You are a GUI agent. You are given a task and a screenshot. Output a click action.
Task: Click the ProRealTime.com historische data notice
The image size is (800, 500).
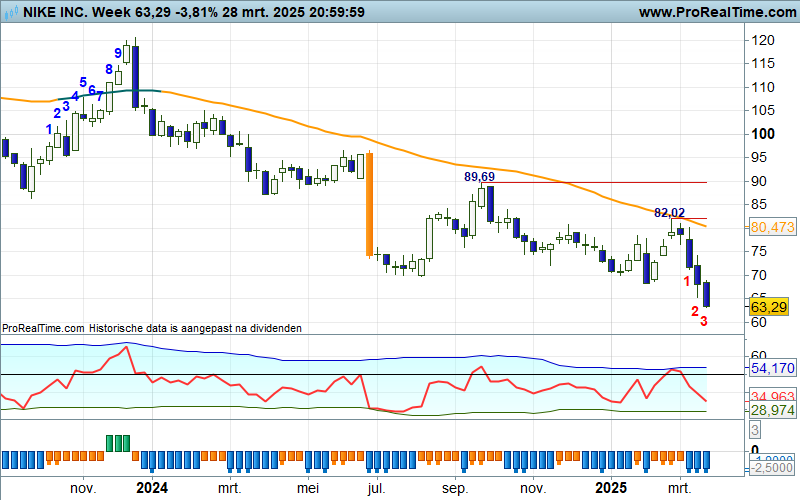pyautogui.click(x=151, y=327)
